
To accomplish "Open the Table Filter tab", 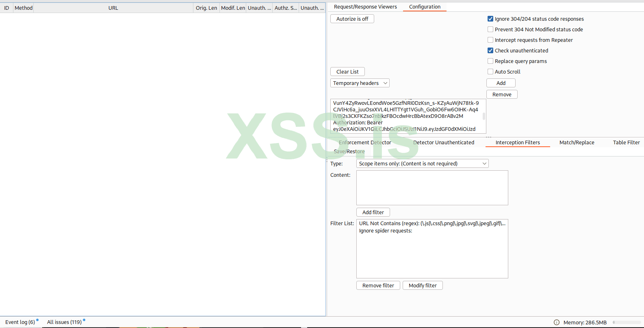I will 626,143.
